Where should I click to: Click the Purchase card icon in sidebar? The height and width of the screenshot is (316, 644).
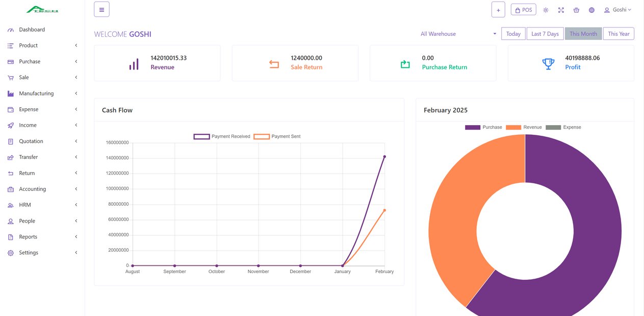click(11, 62)
